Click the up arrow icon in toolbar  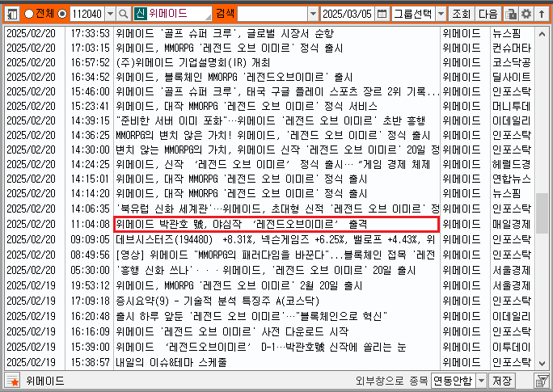coord(542,14)
